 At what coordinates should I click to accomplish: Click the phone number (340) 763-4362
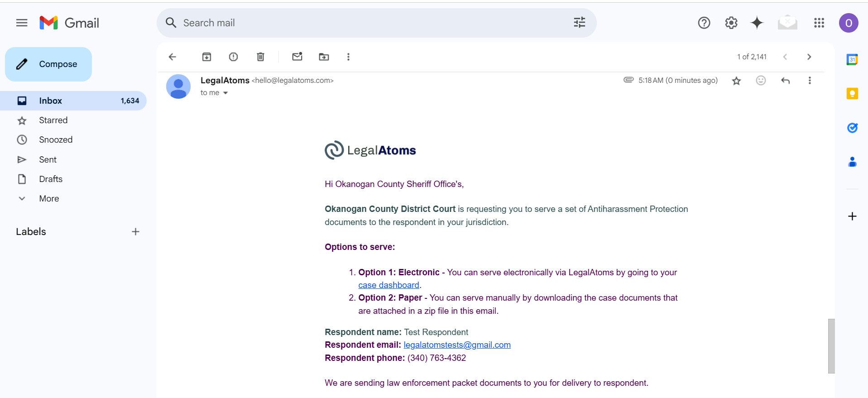click(x=436, y=358)
